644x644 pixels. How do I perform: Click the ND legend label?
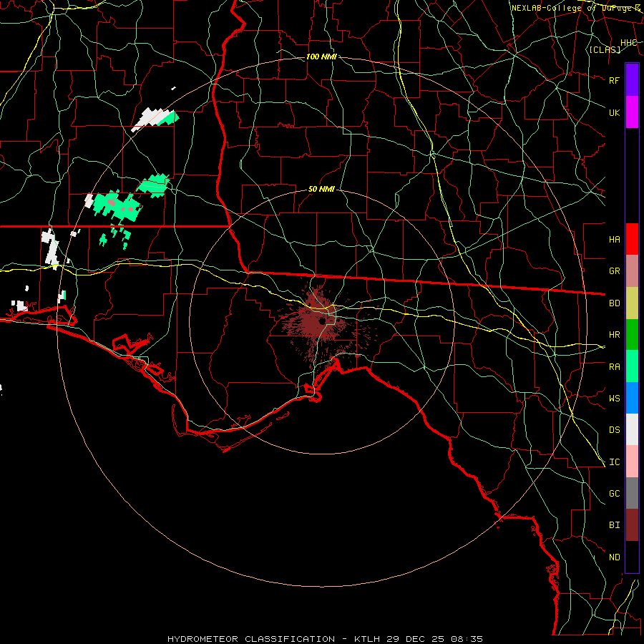click(614, 557)
